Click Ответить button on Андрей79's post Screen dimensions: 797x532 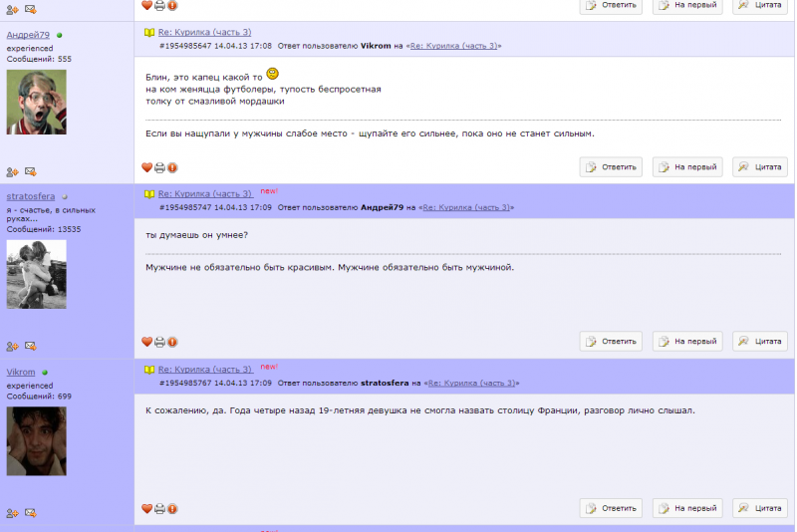(x=611, y=167)
